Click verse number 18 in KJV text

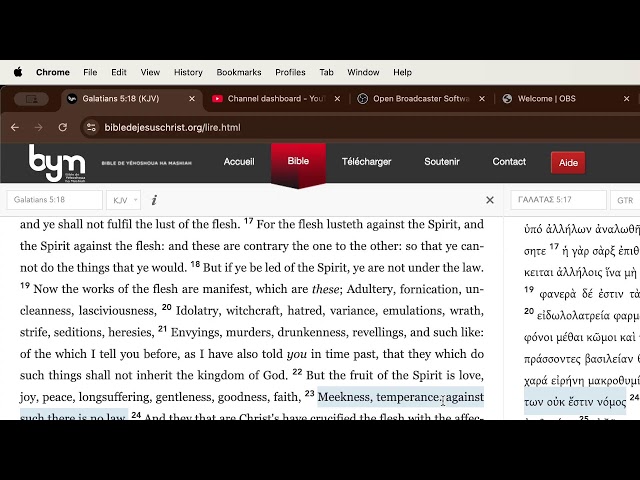click(x=195, y=264)
